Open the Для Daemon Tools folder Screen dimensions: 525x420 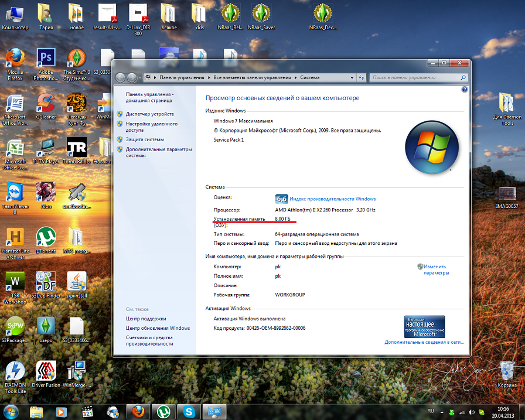pyautogui.click(x=507, y=109)
